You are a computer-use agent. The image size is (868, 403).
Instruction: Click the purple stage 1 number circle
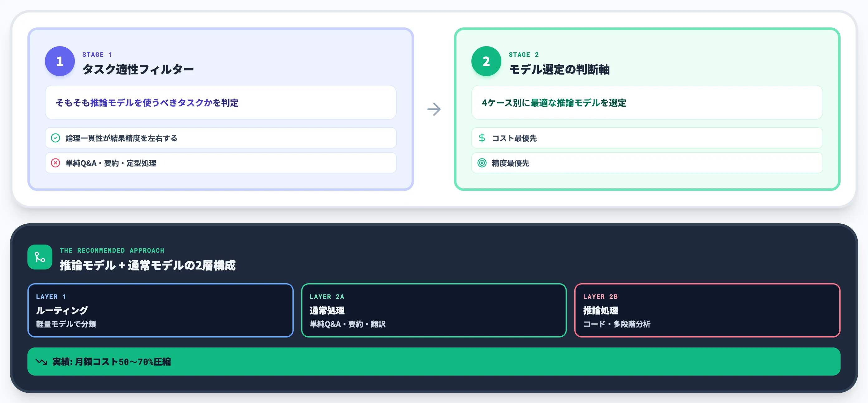tap(60, 61)
